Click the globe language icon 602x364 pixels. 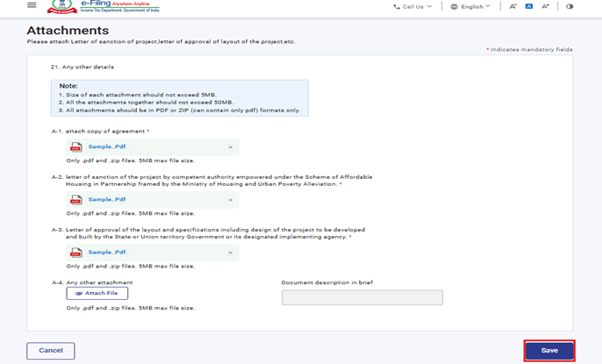coord(454,6)
